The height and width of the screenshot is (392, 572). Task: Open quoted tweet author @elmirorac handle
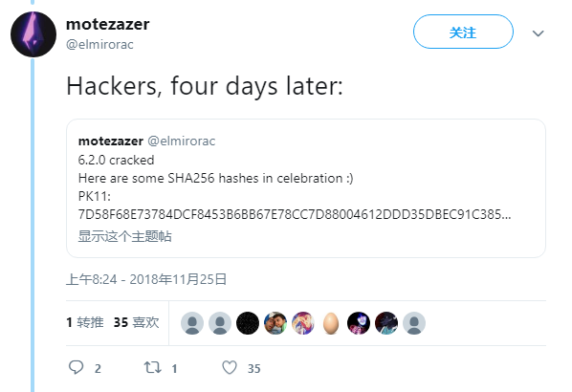[x=182, y=142]
